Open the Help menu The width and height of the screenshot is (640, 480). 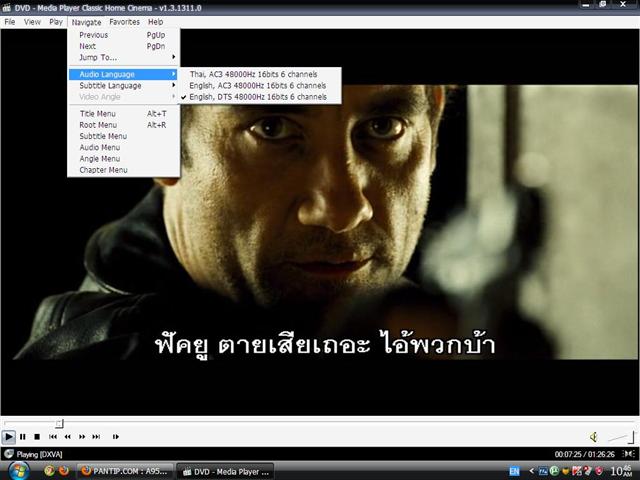pyautogui.click(x=156, y=22)
